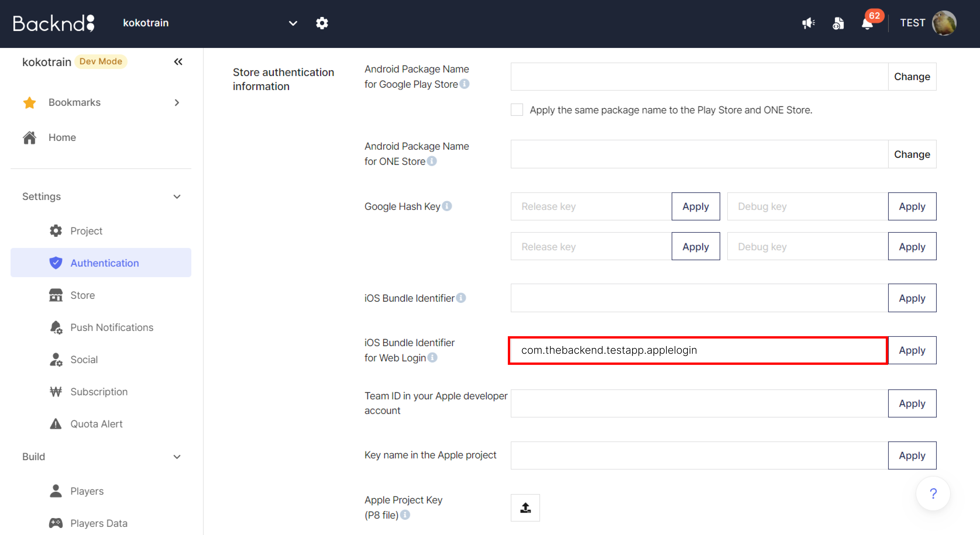Open the Social menu item

coord(101,360)
